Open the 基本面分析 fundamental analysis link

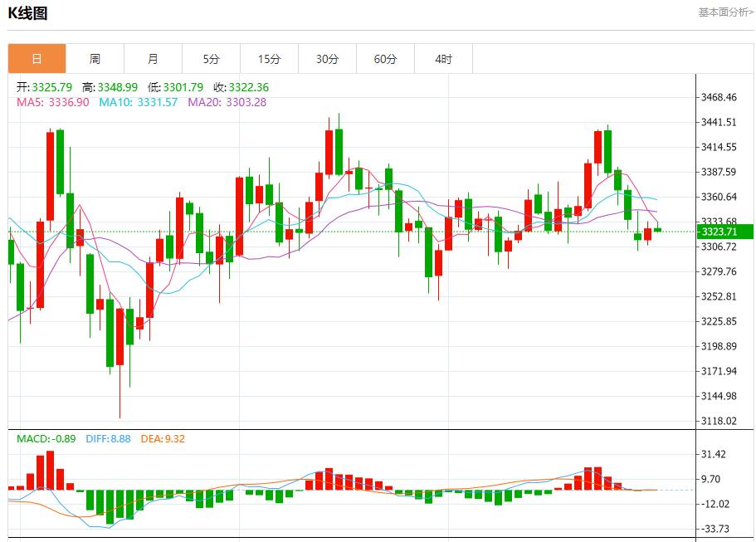click(x=723, y=12)
